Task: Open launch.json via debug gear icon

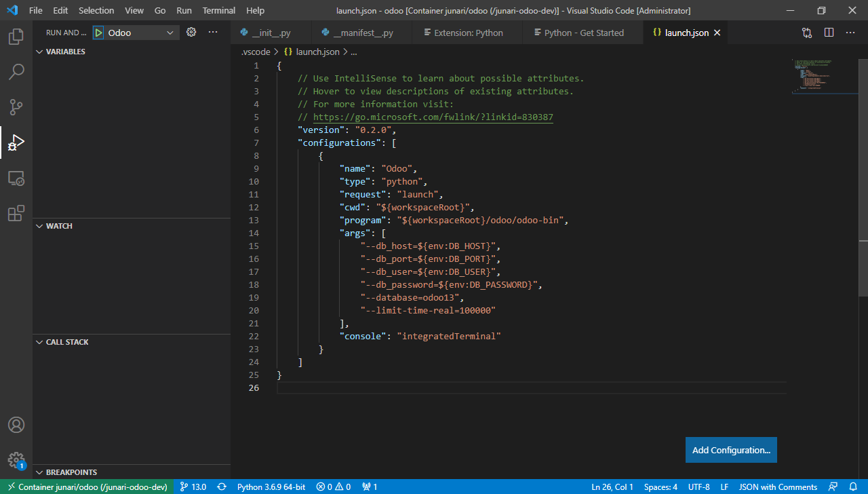Action: (x=191, y=32)
